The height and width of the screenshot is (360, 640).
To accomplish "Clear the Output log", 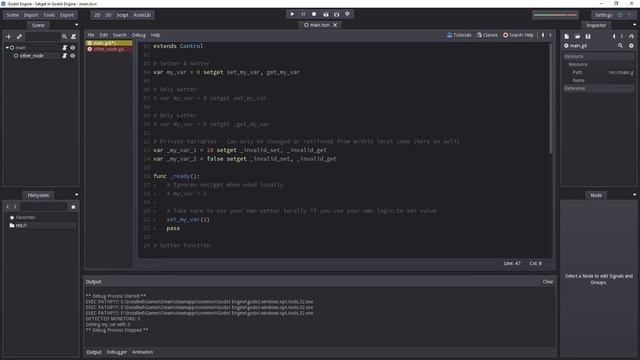I will [x=548, y=282].
